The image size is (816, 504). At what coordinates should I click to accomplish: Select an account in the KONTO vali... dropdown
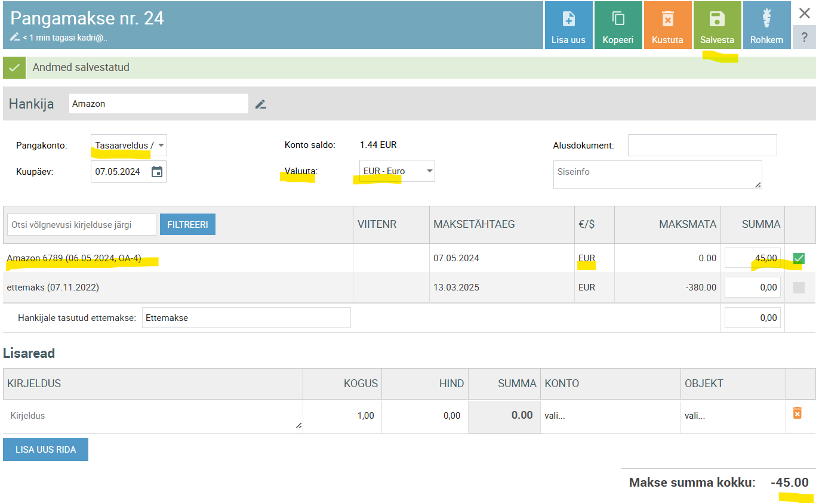[609, 416]
